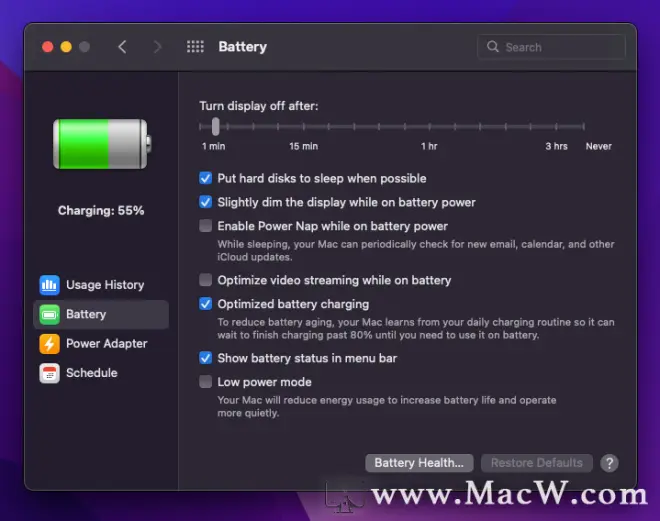Go back with the left chevron arrow
This screenshot has width=660, height=521.
[122, 47]
